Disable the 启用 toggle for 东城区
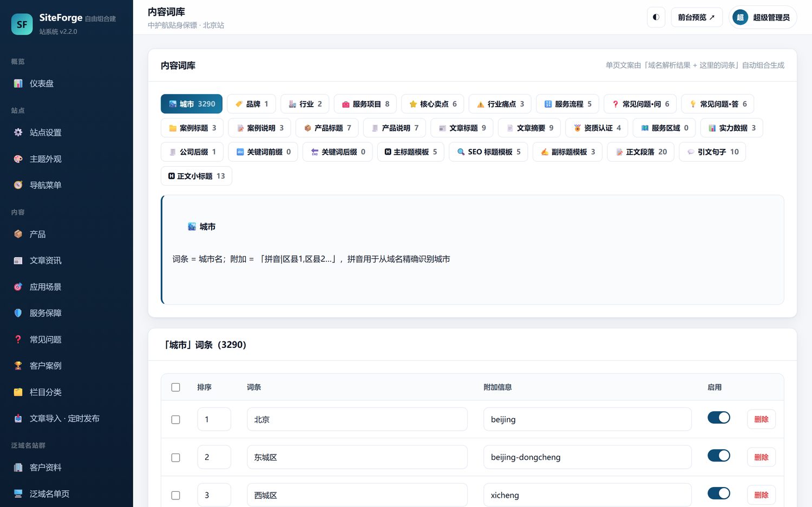 (x=719, y=456)
